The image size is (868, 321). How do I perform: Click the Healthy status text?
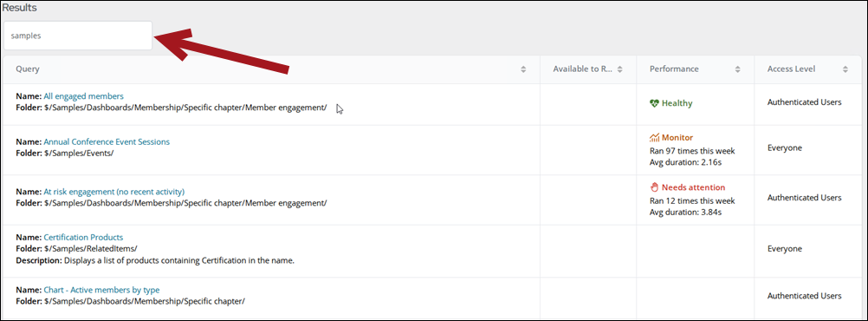click(677, 103)
